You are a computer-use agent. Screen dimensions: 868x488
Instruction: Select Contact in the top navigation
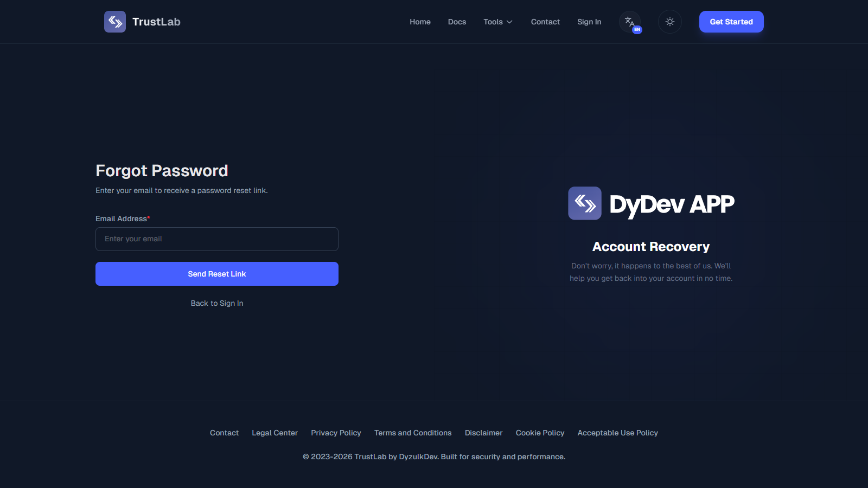[545, 22]
